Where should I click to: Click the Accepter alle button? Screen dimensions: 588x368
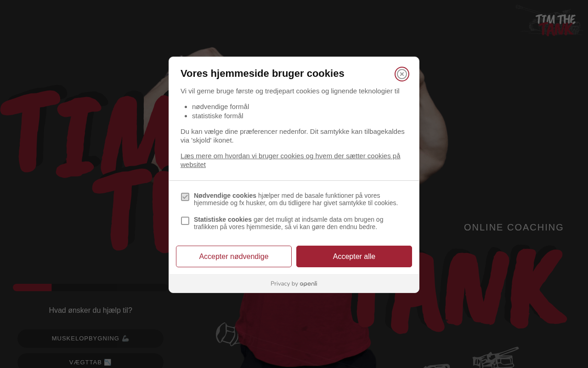[354, 257]
